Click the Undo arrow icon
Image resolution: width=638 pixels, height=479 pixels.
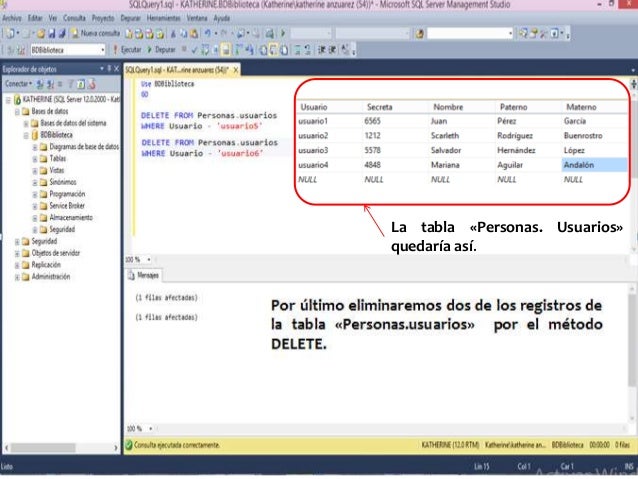coord(208,33)
